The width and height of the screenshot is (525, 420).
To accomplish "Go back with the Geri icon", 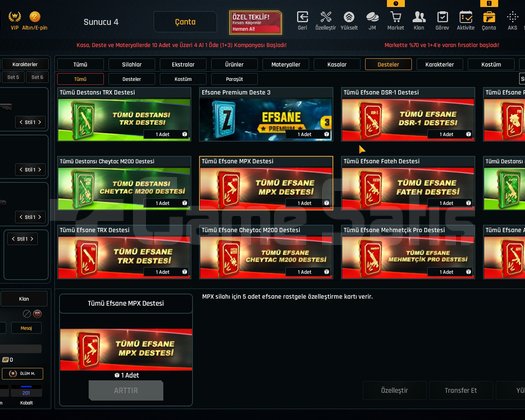I will pyautogui.click(x=302, y=17).
